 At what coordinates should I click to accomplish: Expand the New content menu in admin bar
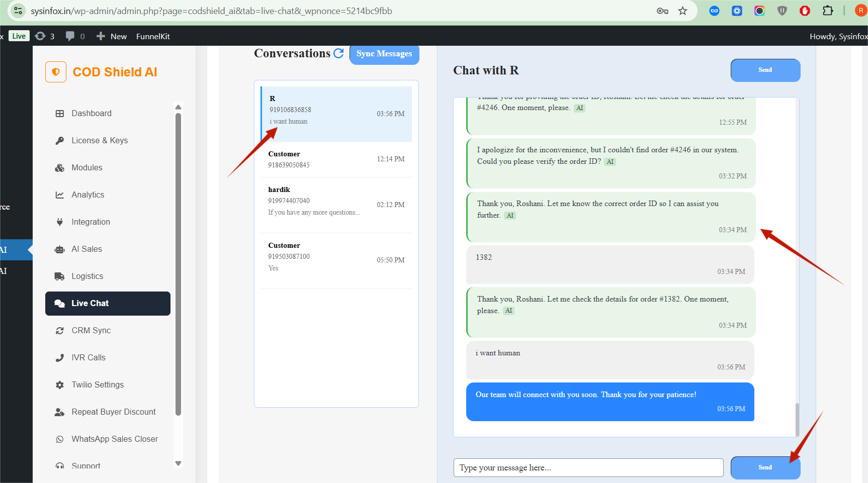click(112, 36)
